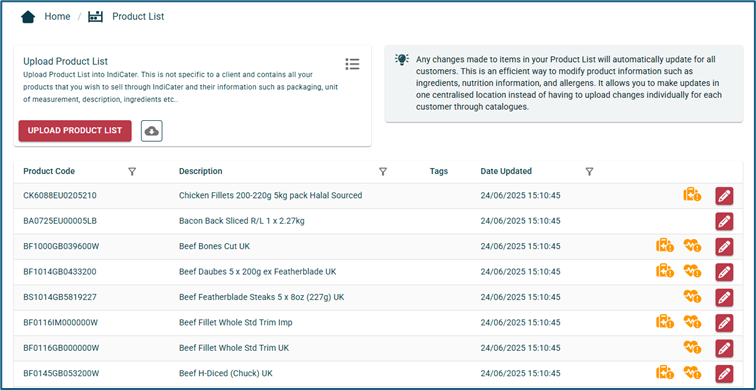Click date updated for Beef H-Diced row

(x=520, y=373)
